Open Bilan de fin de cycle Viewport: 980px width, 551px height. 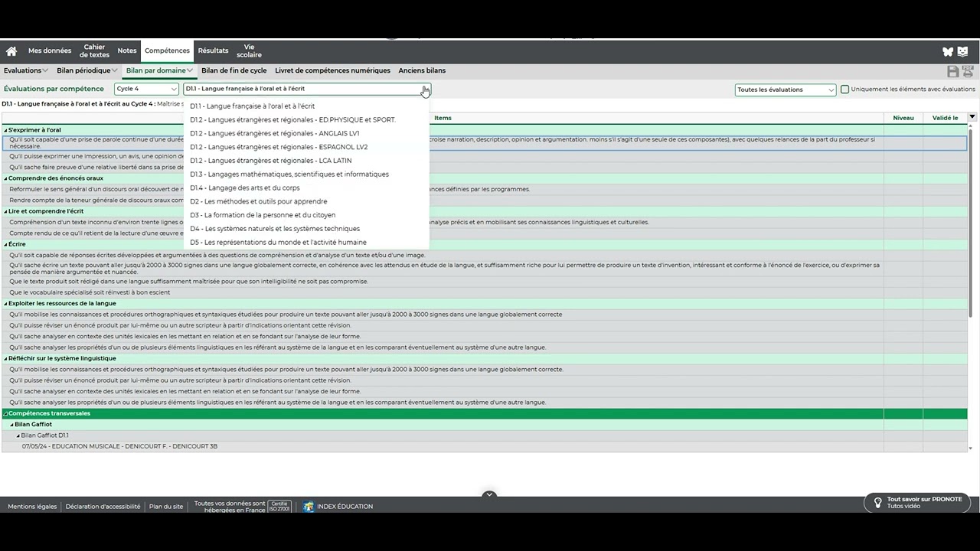click(x=234, y=70)
